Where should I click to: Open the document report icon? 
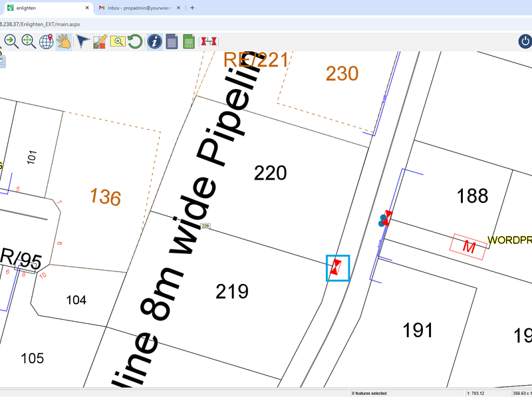(x=171, y=41)
